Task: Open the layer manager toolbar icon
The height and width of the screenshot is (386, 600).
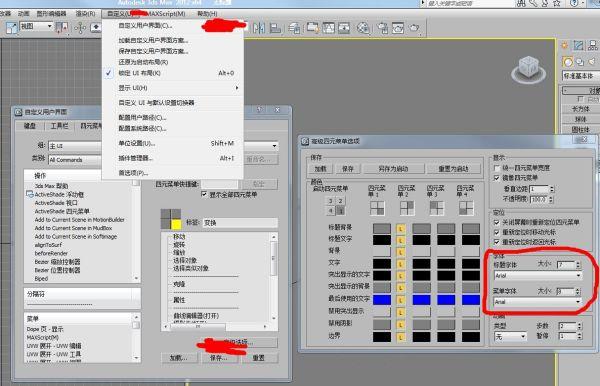Action: 294,28
